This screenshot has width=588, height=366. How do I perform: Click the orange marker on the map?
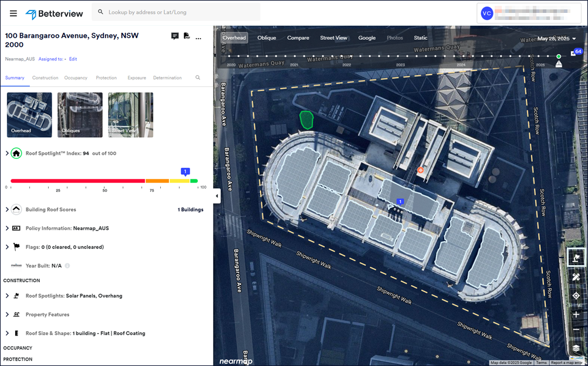click(x=420, y=170)
